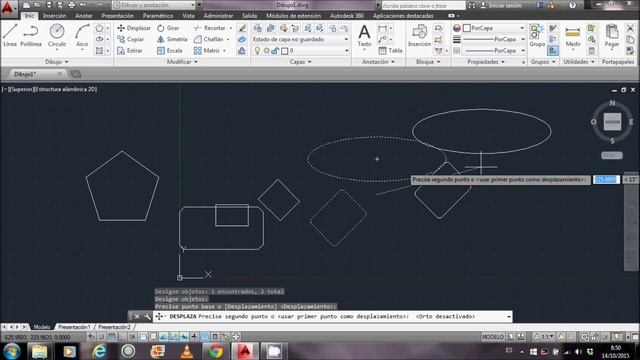Toggle layer freeze sun icon
This screenshot has height=360, width=640.
tap(266, 51)
